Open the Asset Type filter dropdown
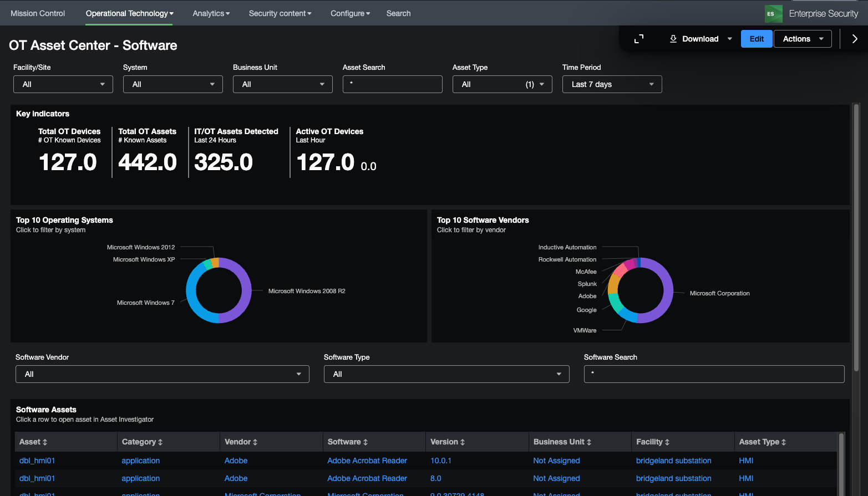This screenshot has height=496, width=868. click(x=502, y=84)
